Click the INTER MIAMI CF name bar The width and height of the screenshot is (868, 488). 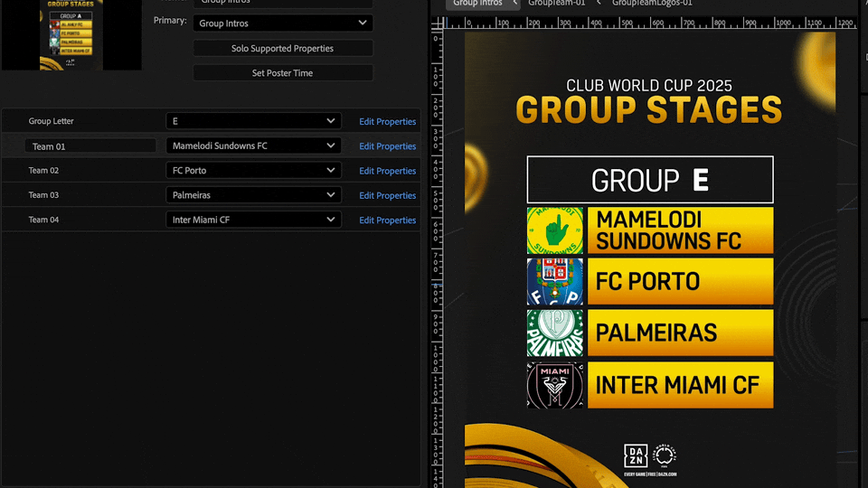[680, 385]
